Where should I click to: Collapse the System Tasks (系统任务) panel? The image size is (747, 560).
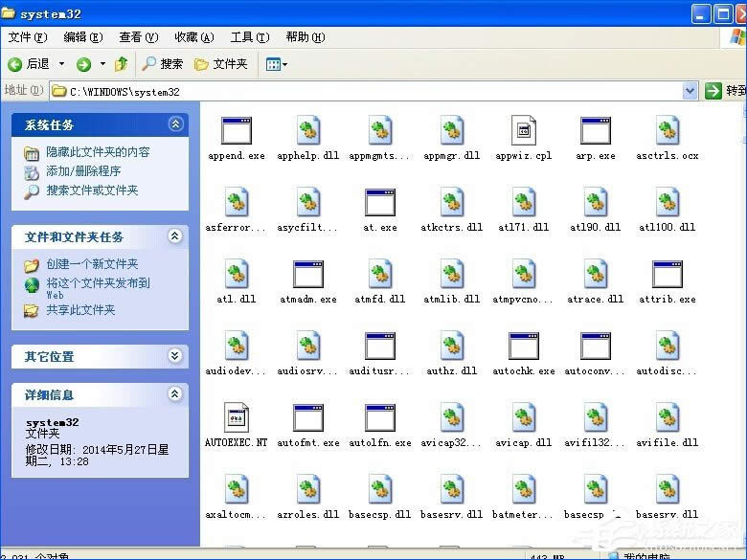click(174, 124)
